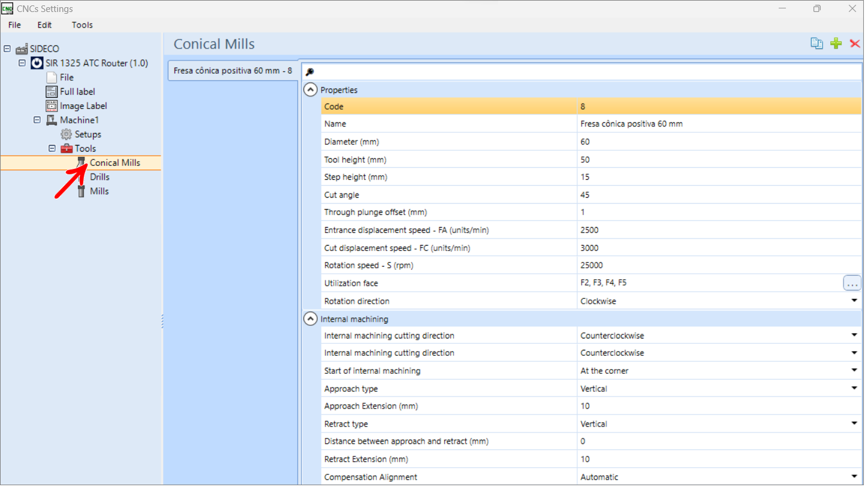Edit the Diameter (mm) value

[x=719, y=142]
